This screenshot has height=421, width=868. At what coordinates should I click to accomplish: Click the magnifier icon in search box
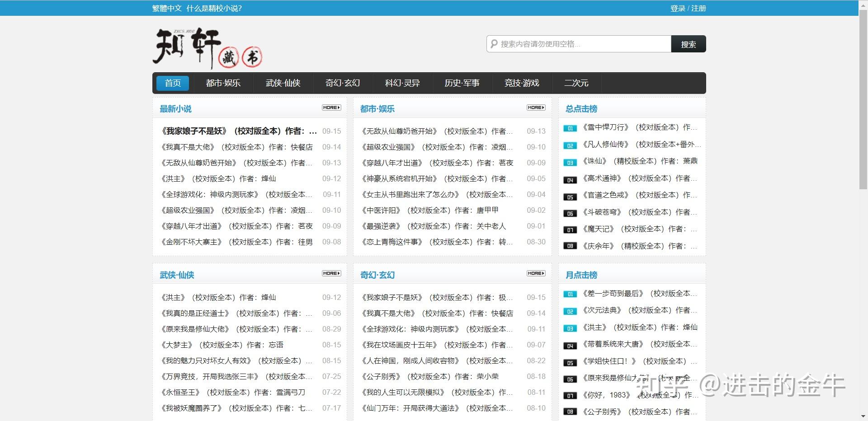[495, 44]
